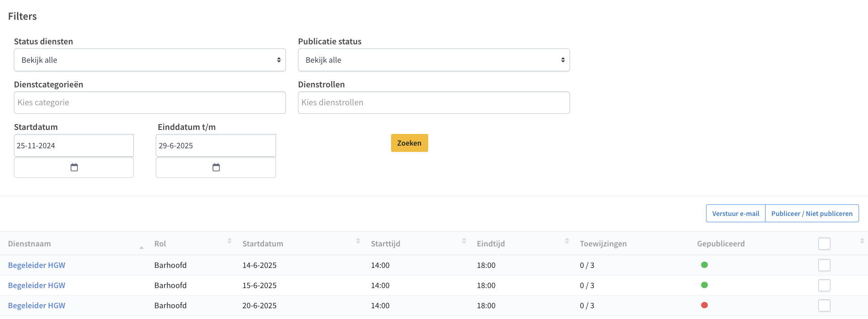
Task: Click 0 / 3 assignments in 20-6-2025 row
Action: coord(587,306)
